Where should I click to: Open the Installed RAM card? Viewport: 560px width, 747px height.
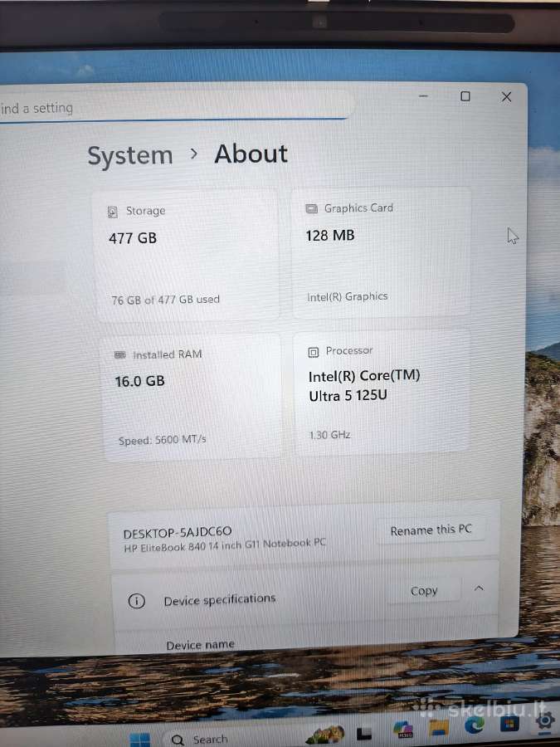coord(192,397)
